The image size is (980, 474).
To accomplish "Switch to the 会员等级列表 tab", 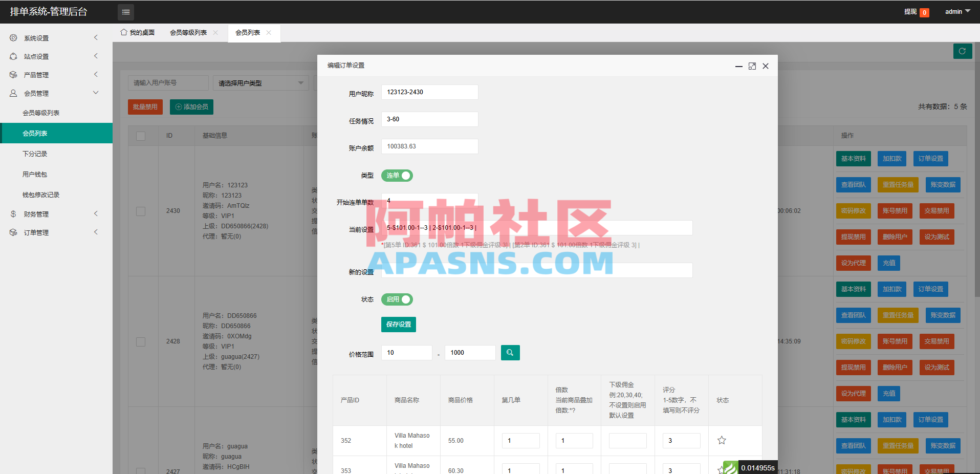I will pos(189,32).
